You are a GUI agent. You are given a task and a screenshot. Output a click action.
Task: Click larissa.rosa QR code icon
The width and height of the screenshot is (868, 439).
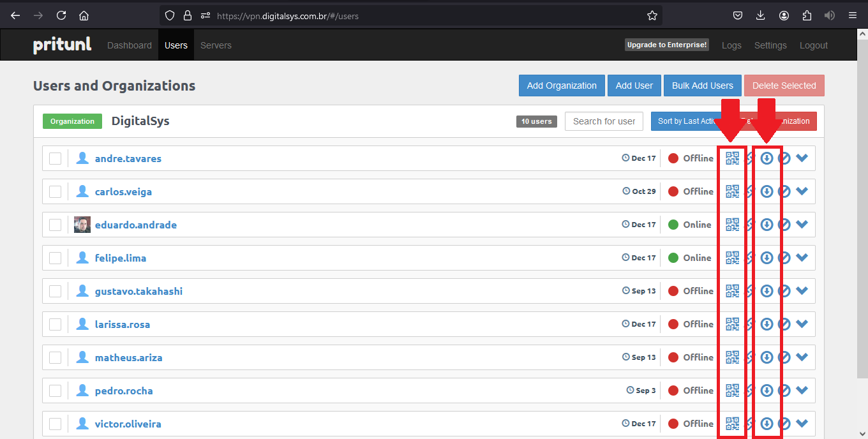click(x=732, y=324)
